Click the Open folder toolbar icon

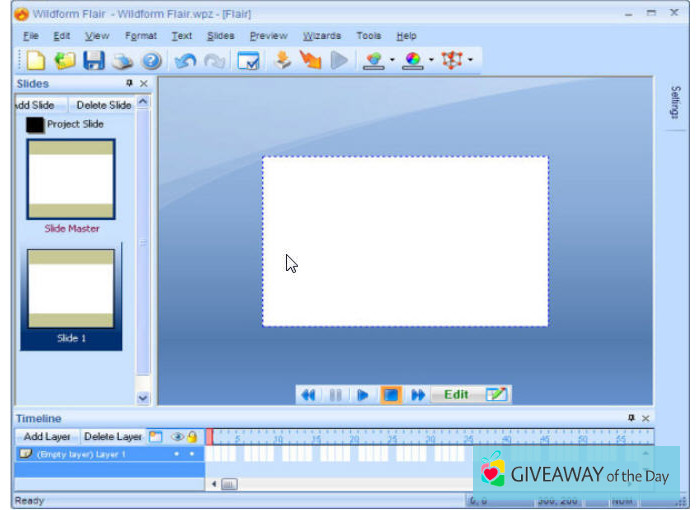65,61
